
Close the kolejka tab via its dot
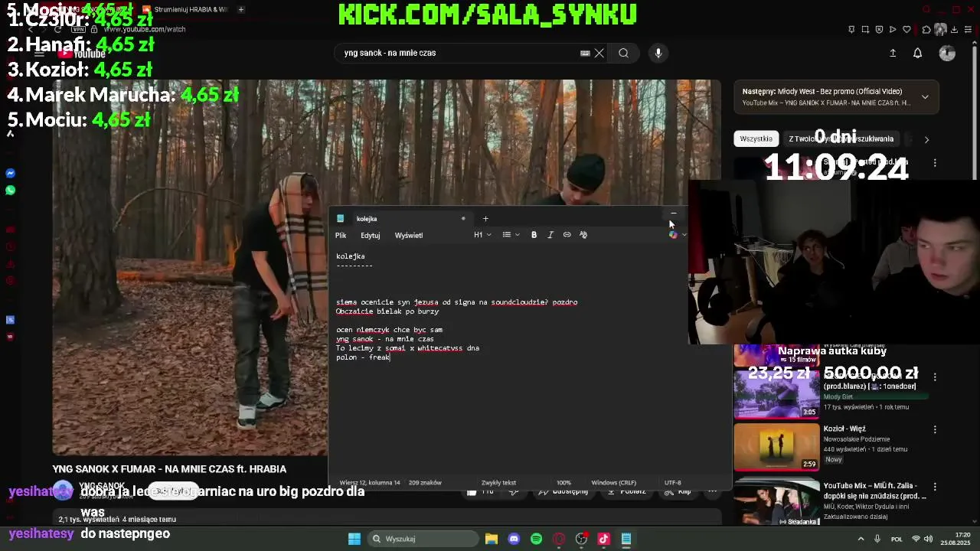click(x=463, y=219)
